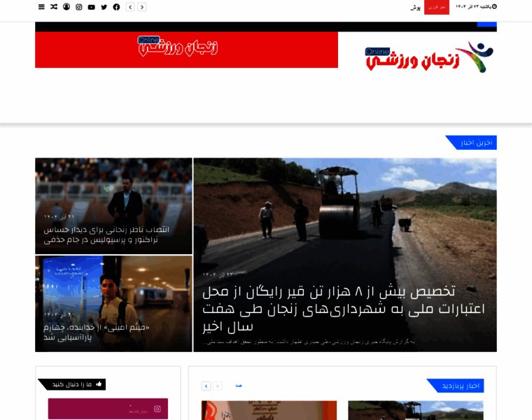
Task: Open the road roller thumbnail in most-viewed section
Action: pyautogui.click(x=416, y=410)
